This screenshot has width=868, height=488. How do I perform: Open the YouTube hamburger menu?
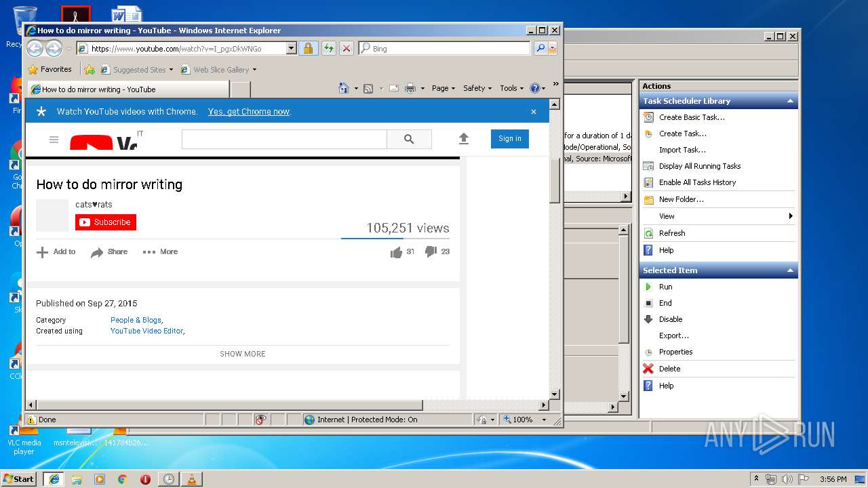[54, 140]
